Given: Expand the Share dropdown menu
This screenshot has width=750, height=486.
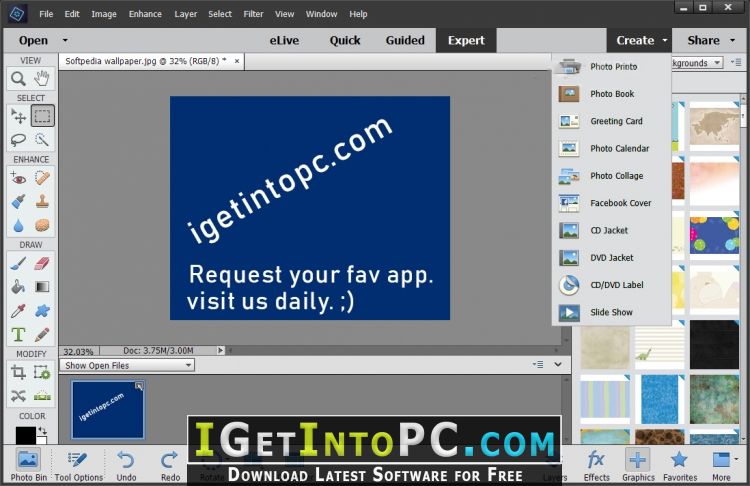Looking at the screenshot, I should click(x=710, y=41).
